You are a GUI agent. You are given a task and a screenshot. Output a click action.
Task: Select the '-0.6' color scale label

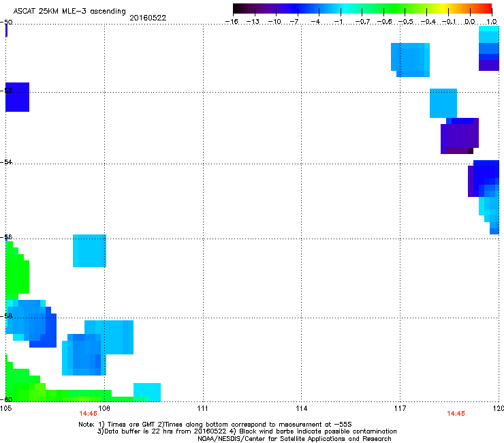(x=384, y=22)
